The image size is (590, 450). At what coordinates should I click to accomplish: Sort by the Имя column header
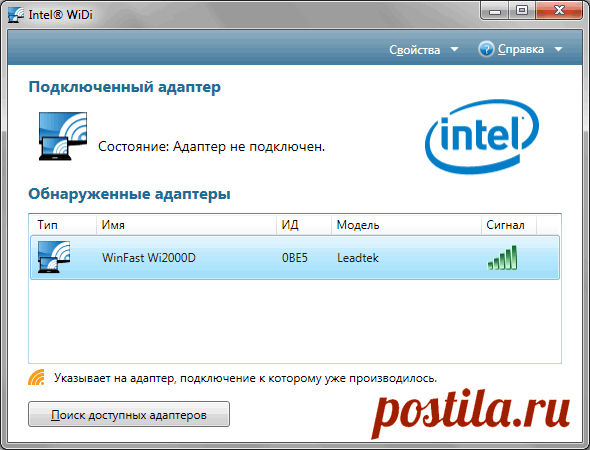point(186,225)
